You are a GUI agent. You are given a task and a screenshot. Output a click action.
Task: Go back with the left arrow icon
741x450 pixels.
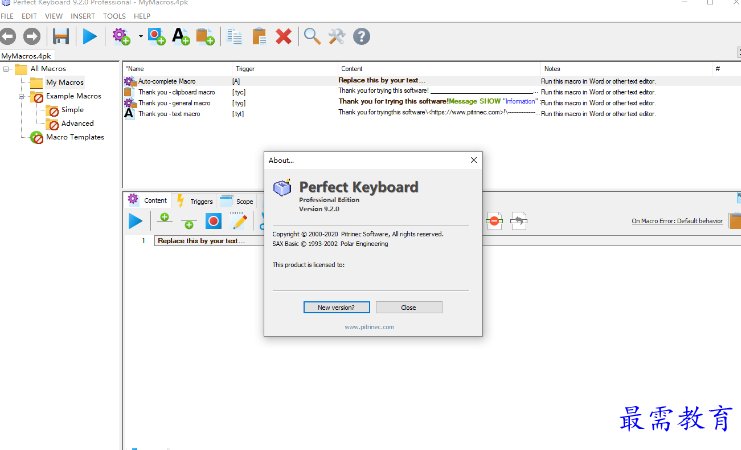click(8, 36)
